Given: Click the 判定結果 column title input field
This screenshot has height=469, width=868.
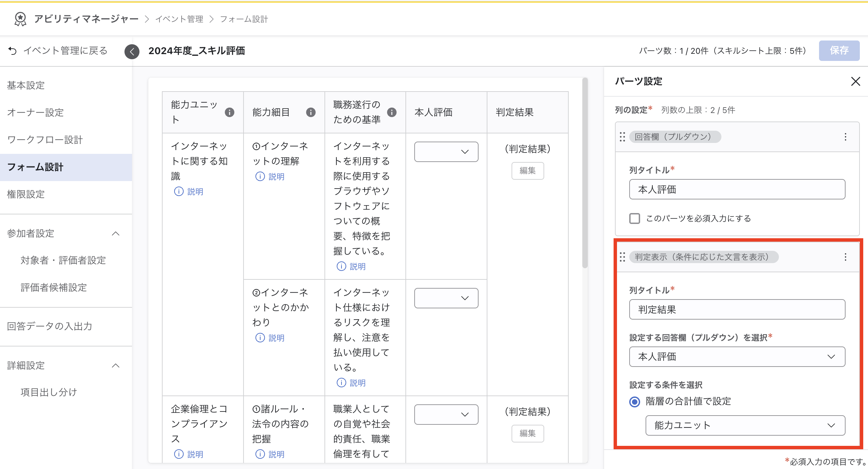Looking at the screenshot, I should coord(737,309).
